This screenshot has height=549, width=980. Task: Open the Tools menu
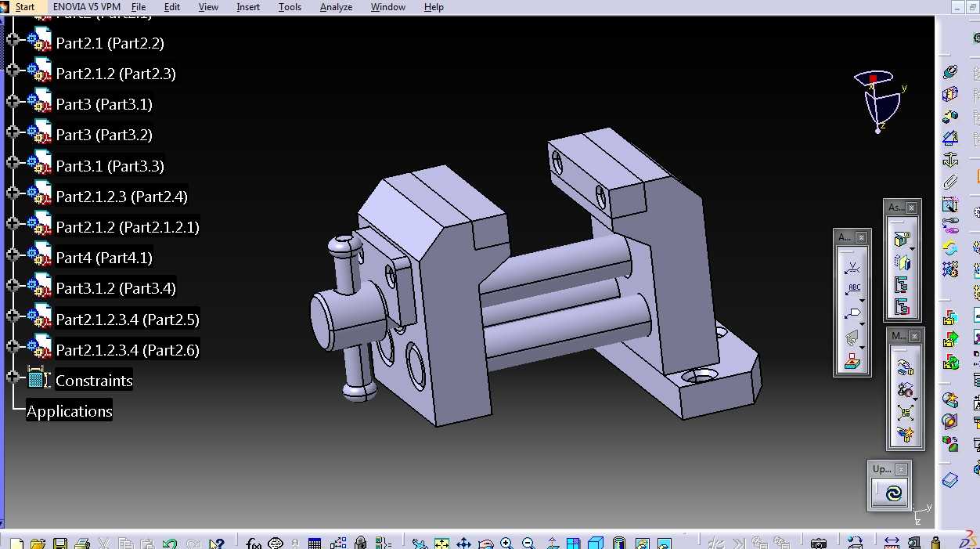(x=290, y=7)
